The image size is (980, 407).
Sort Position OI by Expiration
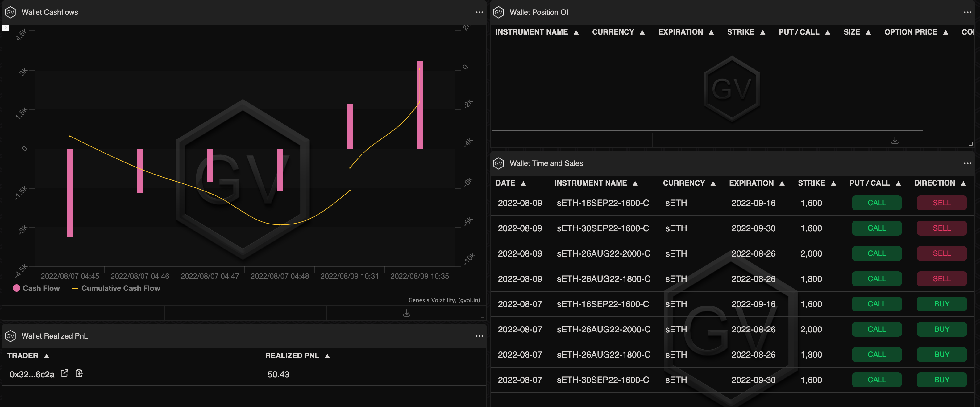(x=686, y=32)
